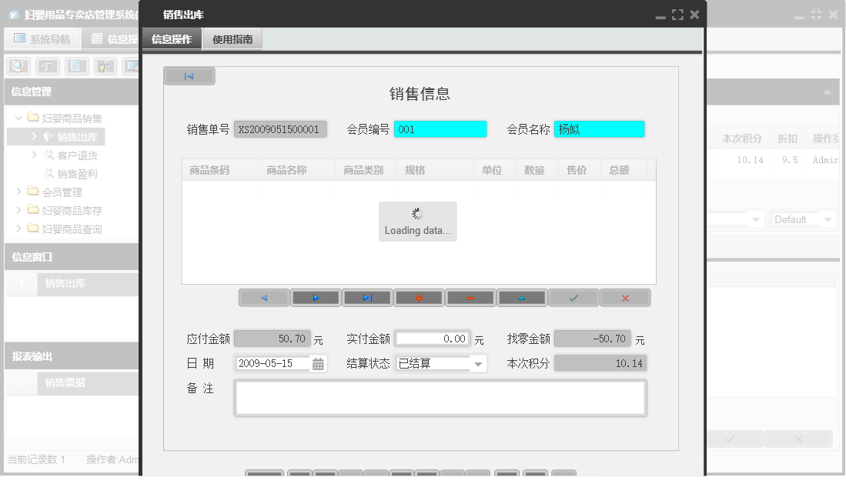Image resolution: width=846 pixels, height=504 pixels.
Task: Click the previous record arrow icon
Action: coord(264,297)
